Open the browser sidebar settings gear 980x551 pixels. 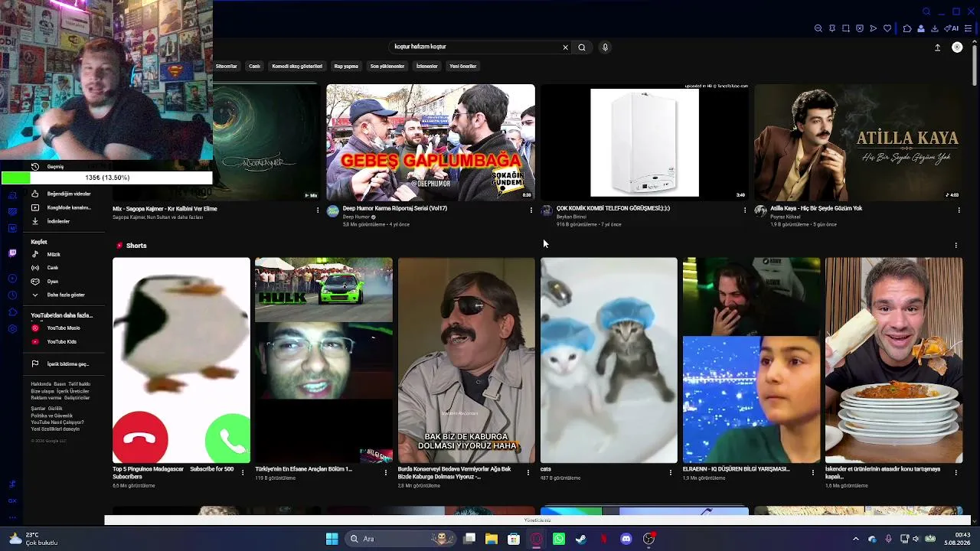12,329
